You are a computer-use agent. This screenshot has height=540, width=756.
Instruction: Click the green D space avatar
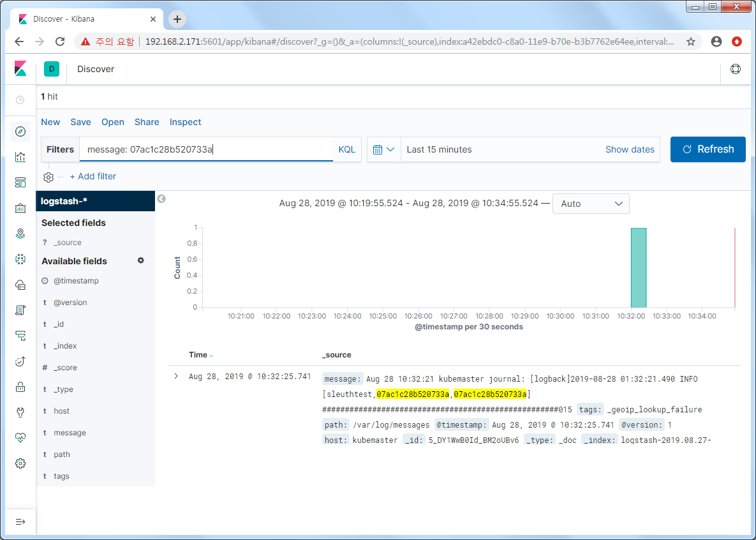point(52,69)
